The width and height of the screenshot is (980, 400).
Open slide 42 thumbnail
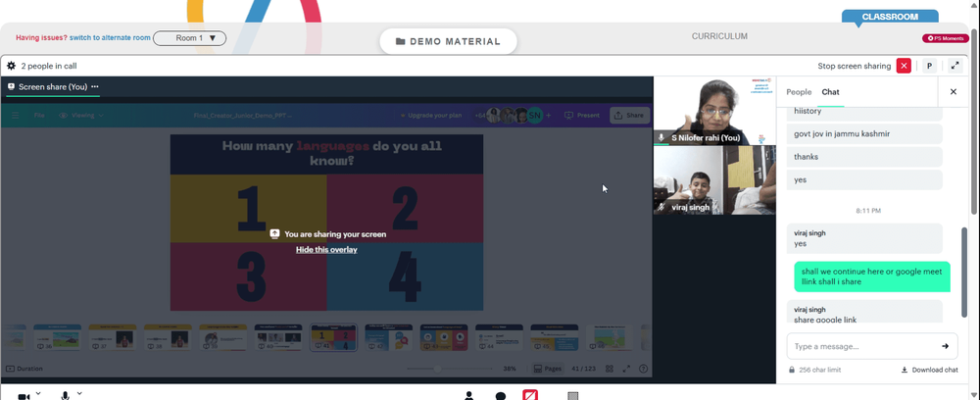tap(389, 337)
